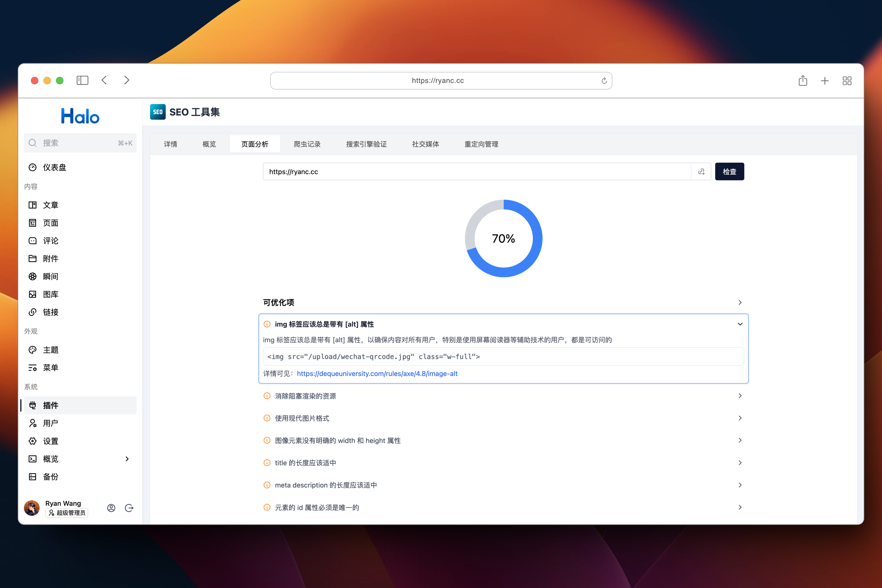The width and height of the screenshot is (882, 588).
Task: Open 插件 in the sidebar
Action: click(80, 405)
